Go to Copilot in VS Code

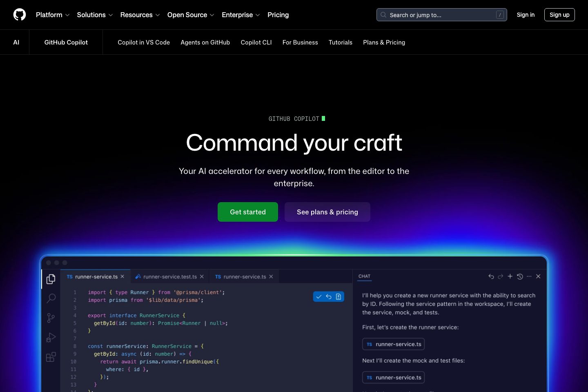[x=144, y=42]
